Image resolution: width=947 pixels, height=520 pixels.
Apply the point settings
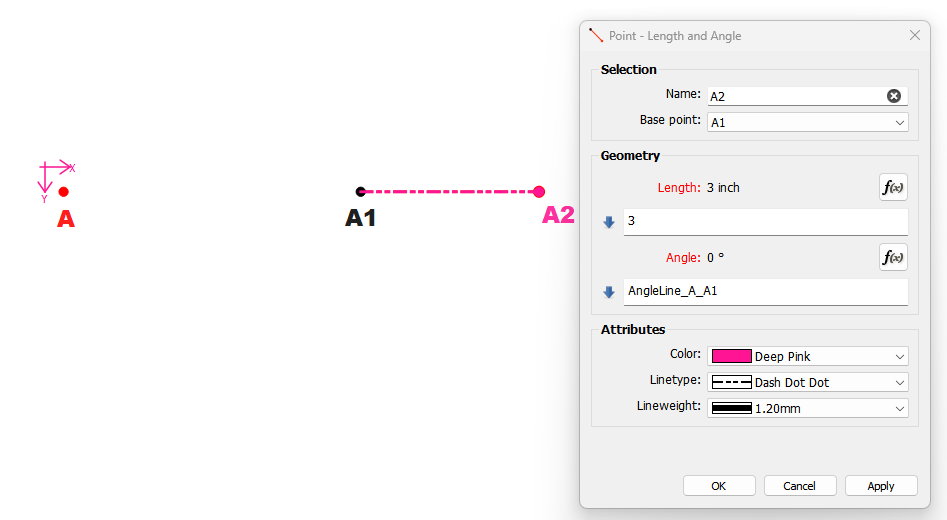(x=881, y=486)
